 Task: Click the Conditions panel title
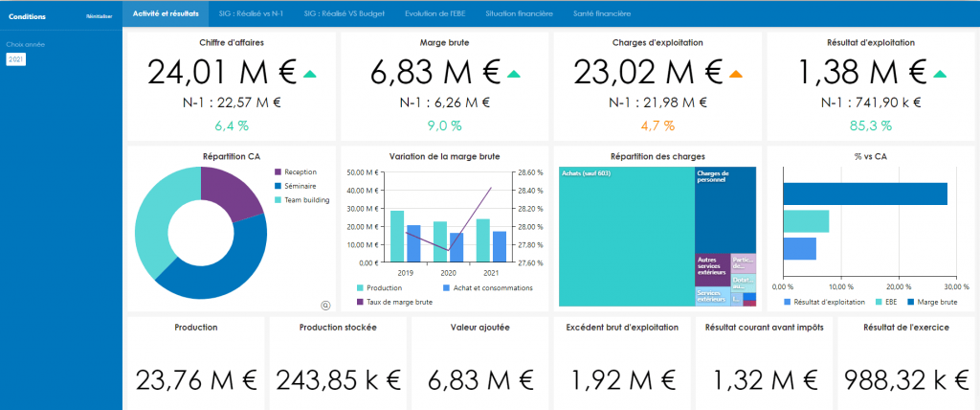pos(27,17)
